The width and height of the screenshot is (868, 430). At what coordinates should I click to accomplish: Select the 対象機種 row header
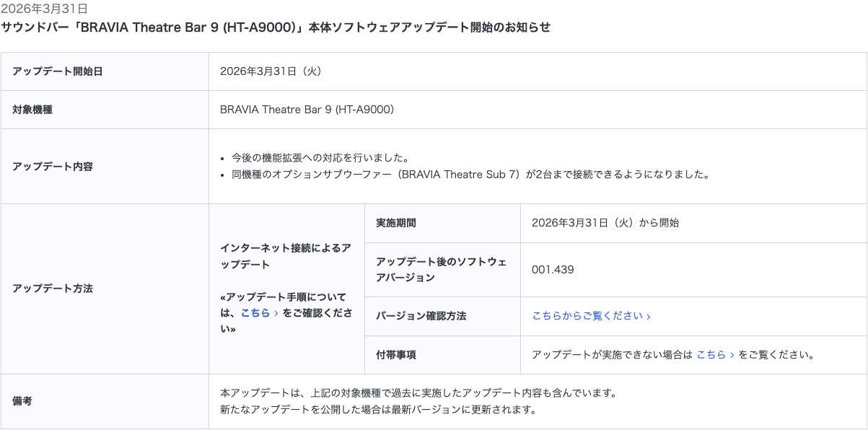point(32,110)
